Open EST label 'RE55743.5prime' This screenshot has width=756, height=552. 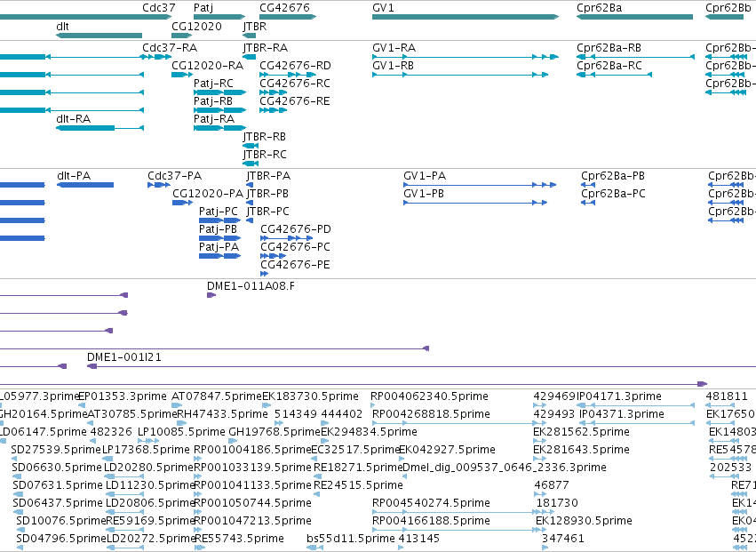pos(239,539)
